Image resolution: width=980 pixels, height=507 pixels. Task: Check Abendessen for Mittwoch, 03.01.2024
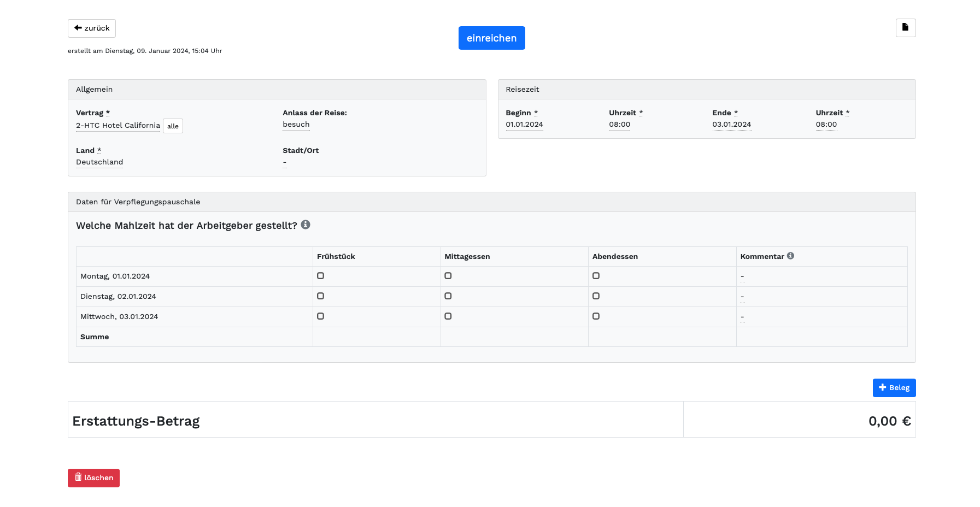pyautogui.click(x=596, y=316)
